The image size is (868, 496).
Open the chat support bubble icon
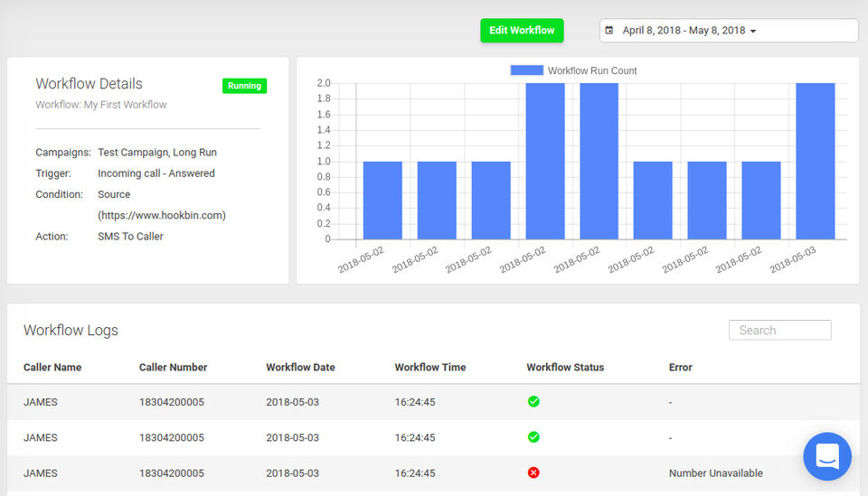click(x=827, y=456)
